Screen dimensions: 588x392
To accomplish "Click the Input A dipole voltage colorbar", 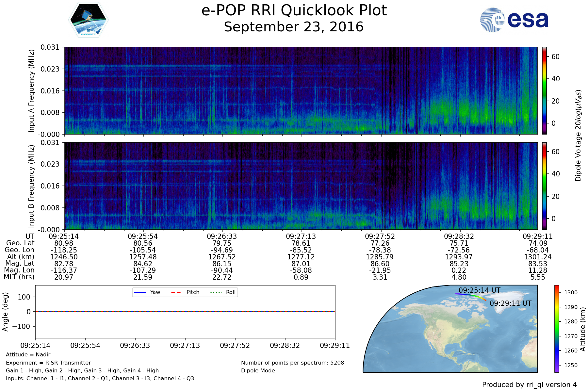I will pyautogui.click(x=544, y=90).
